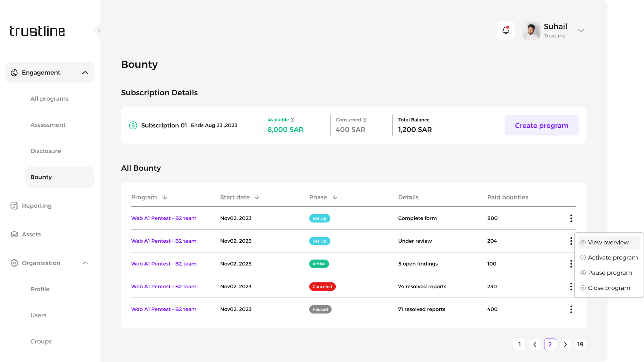Image resolution: width=644 pixels, height=362 pixels.
Task: Open the Suhail user profile dropdown
Action: point(581,30)
